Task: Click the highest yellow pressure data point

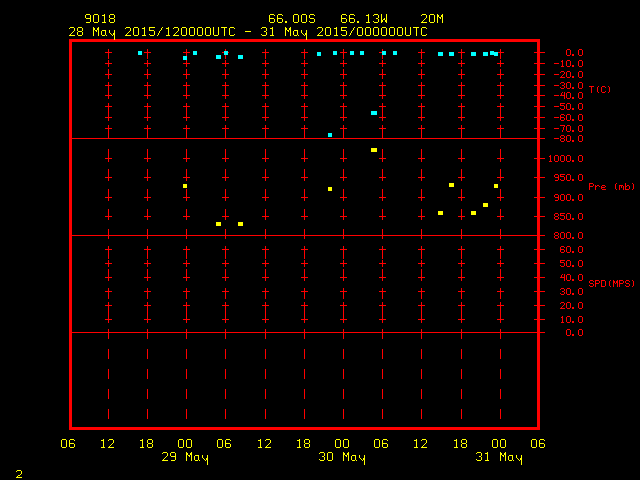Action: [374, 150]
